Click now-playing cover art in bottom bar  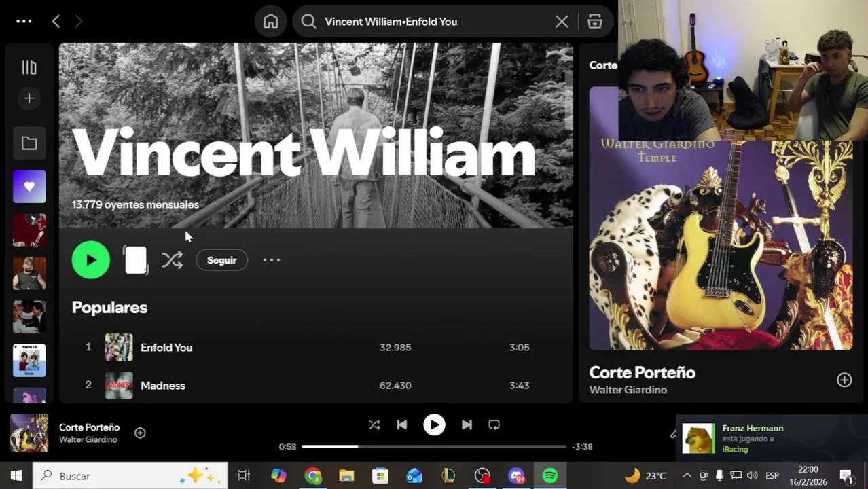click(x=29, y=433)
